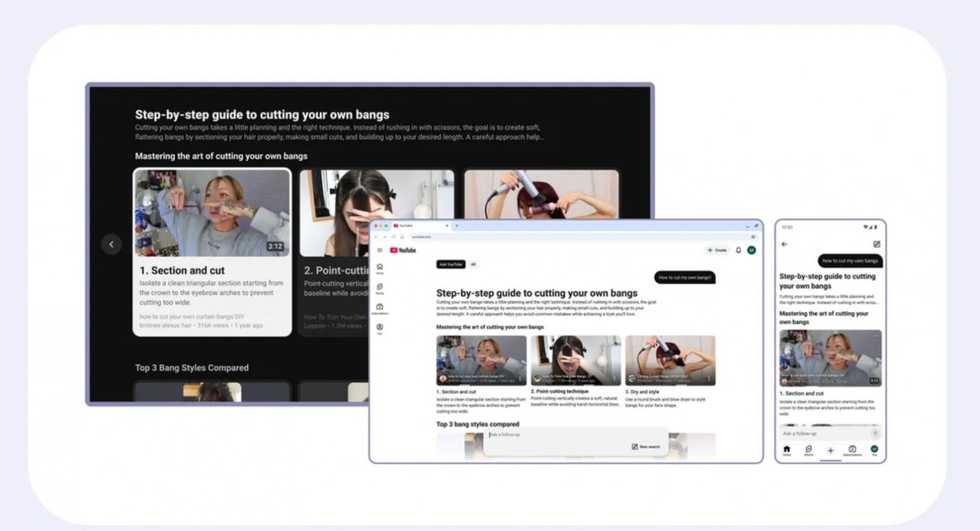The image size is (980, 531).
Task: Open the menu on the Point-cutting technique video
Action: tap(614, 378)
